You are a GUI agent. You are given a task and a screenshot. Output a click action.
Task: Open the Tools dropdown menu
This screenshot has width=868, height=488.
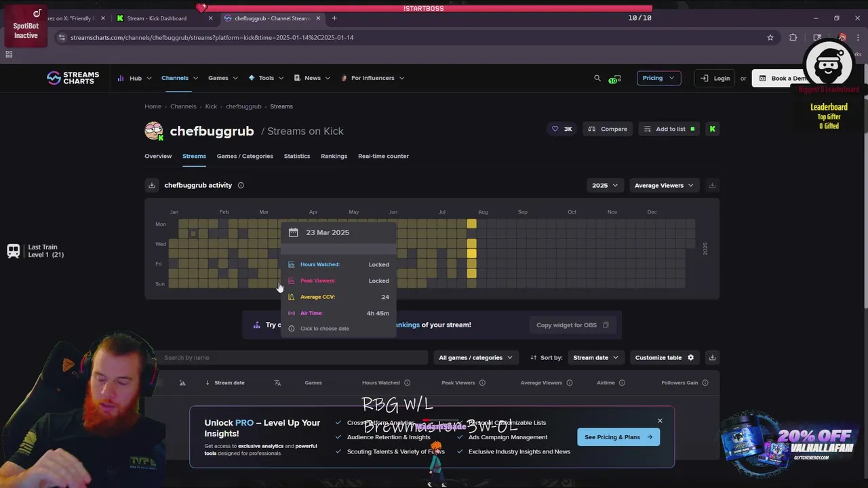[266, 78]
